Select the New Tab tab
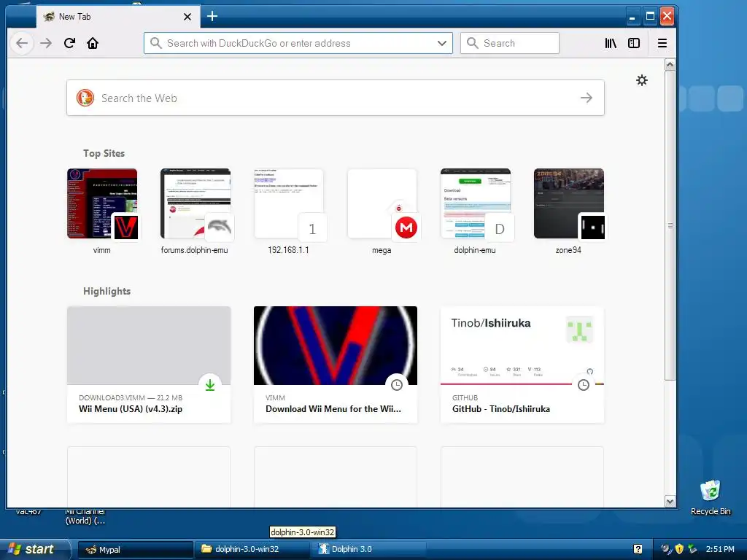Screen dimensions: 747x560 pyautogui.click(x=117, y=17)
